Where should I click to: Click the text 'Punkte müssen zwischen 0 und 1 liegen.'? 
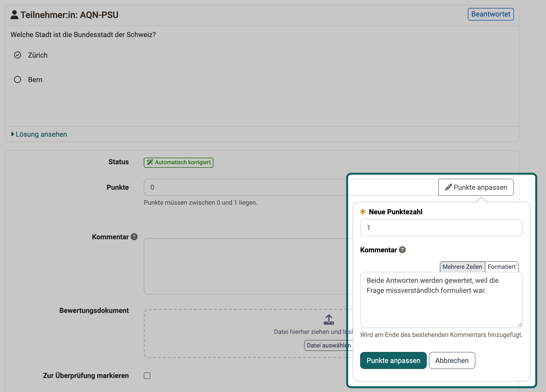pos(201,203)
